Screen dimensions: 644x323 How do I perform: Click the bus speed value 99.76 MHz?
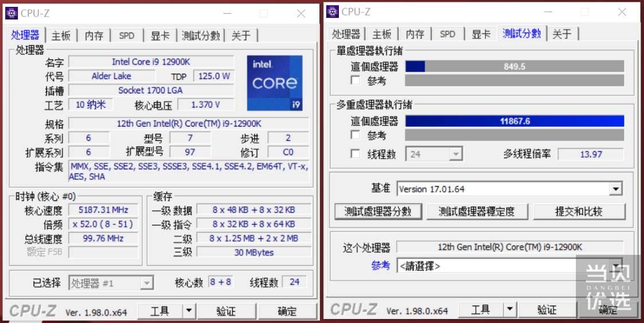103,238
